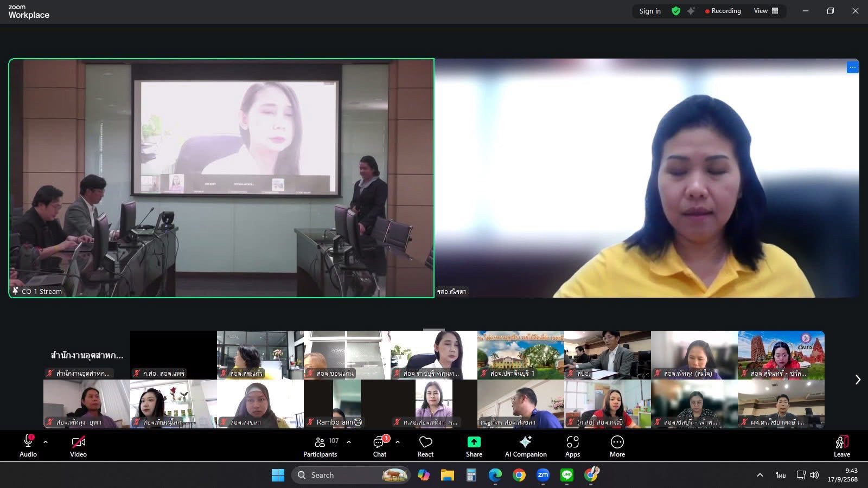The width and height of the screenshot is (868, 488).
Task: Open the React emoji reactions
Action: (x=425, y=446)
